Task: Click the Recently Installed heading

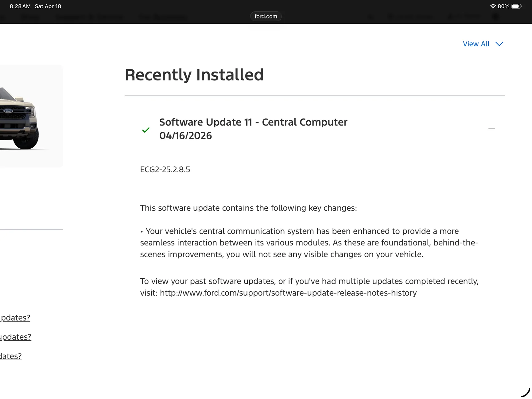Action: pyautogui.click(x=194, y=75)
